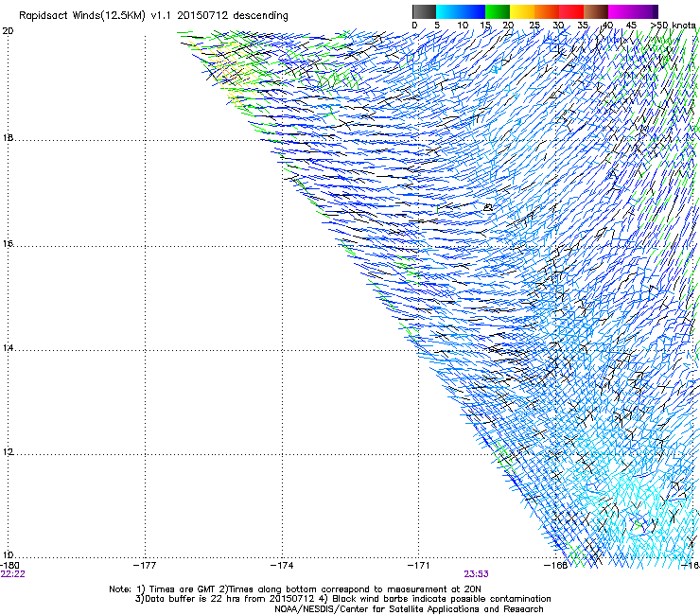Click the magenta 40-45 knots legend segment
Screen dimensions: 700x615
621,11
